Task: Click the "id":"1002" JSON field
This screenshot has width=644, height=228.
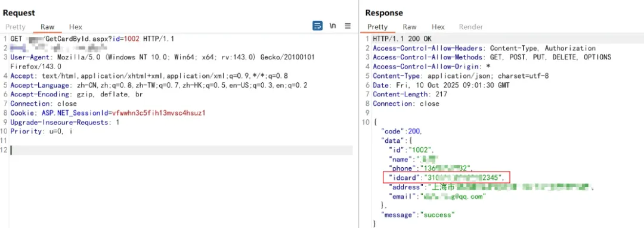Action: (411, 150)
